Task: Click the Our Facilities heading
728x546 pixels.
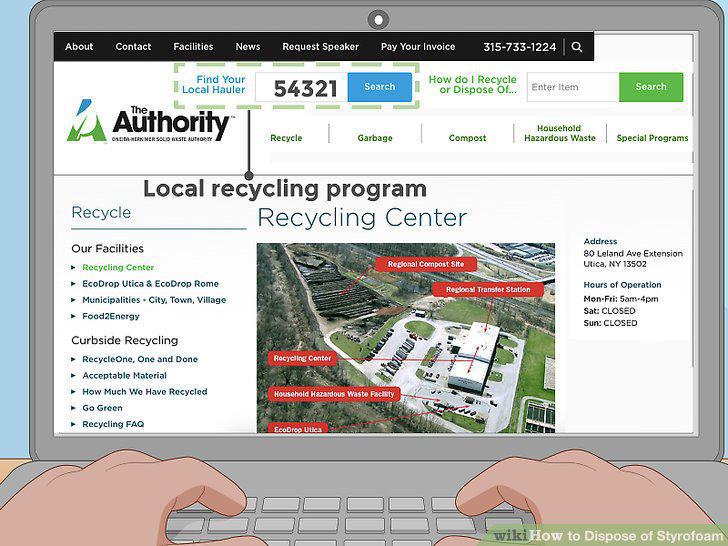Action: 108,249
